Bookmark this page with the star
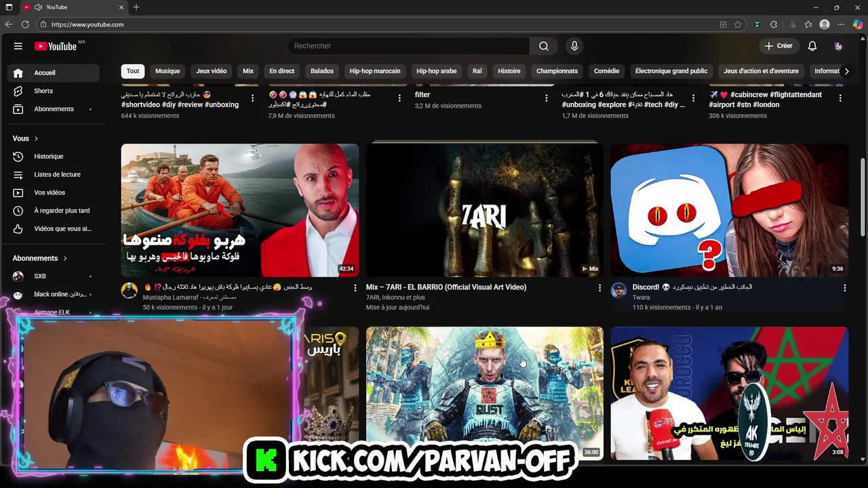This screenshot has width=868, height=488. click(738, 24)
